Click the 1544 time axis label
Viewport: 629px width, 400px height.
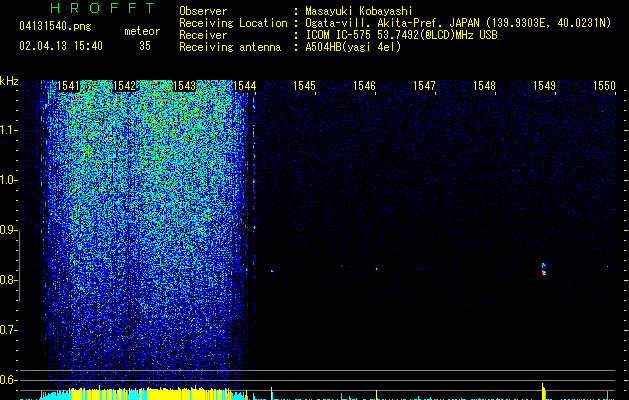(x=245, y=86)
